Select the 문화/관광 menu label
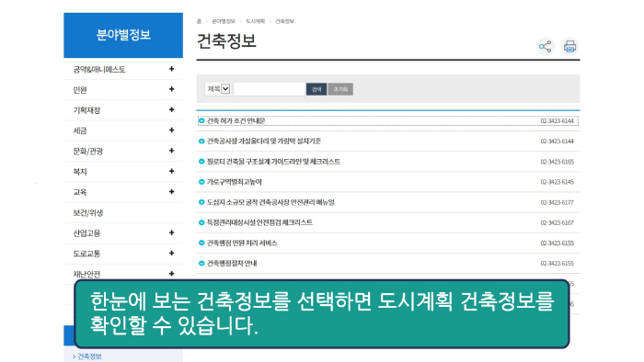The image size is (644, 362). [x=88, y=152]
